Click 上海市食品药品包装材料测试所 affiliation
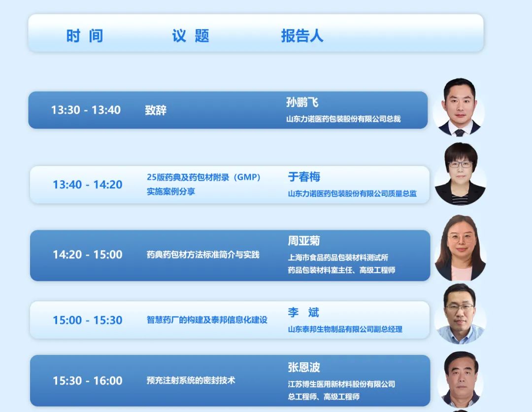Viewport: 532px width, 412px height. click(x=338, y=258)
